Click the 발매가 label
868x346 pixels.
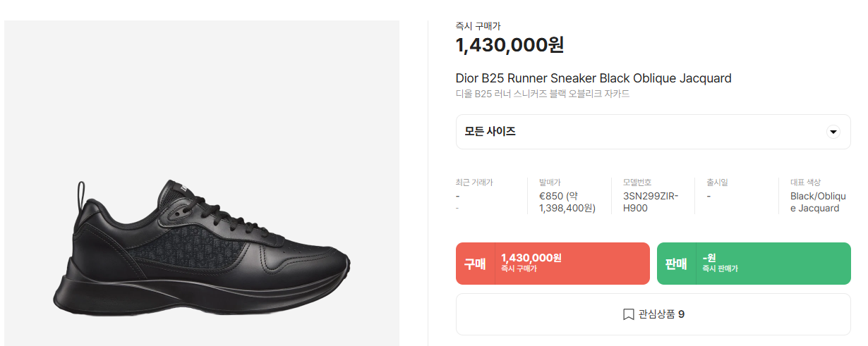click(550, 183)
